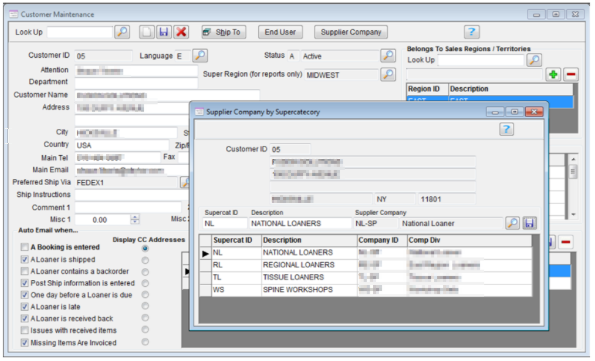
Task: Uncheck 'A Loaner is late' checkbox
Action: pos(25,307)
